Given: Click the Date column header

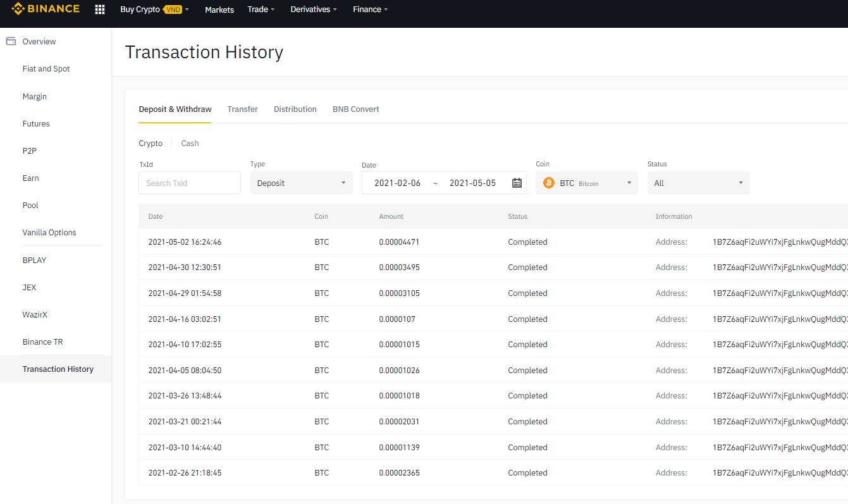Looking at the screenshot, I should (156, 216).
